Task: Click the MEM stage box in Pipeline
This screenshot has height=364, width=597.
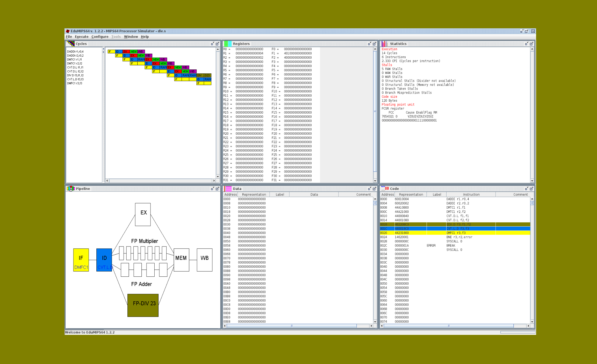Action: (x=181, y=260)
